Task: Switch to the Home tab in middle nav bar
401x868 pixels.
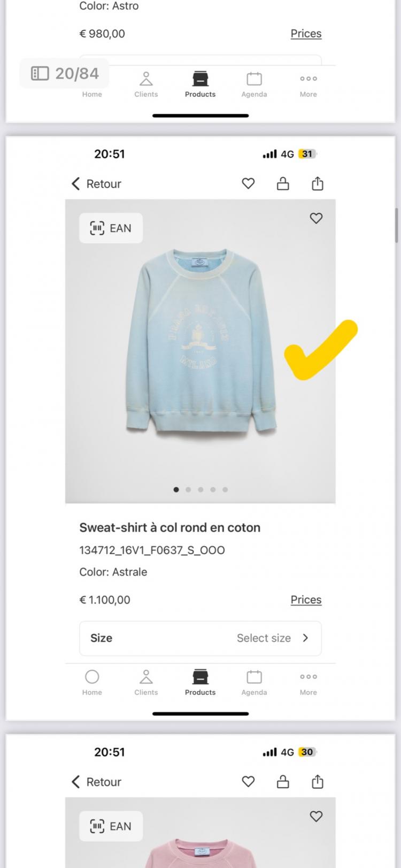Action: pyautogui.click(x=92, y=682)
